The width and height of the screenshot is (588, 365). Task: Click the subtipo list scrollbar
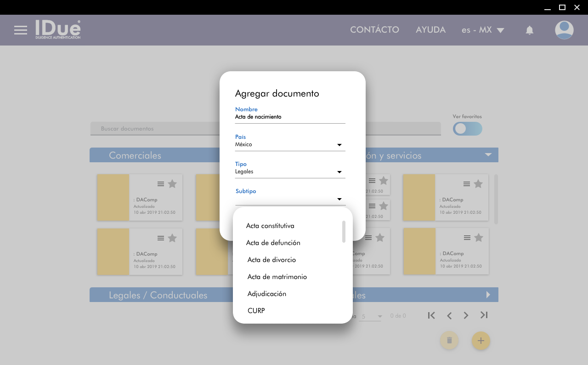click(344, 231)
